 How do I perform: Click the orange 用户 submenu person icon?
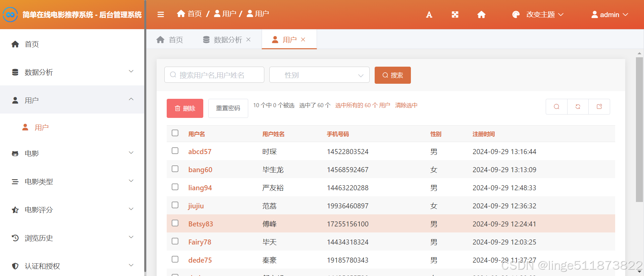25,127
